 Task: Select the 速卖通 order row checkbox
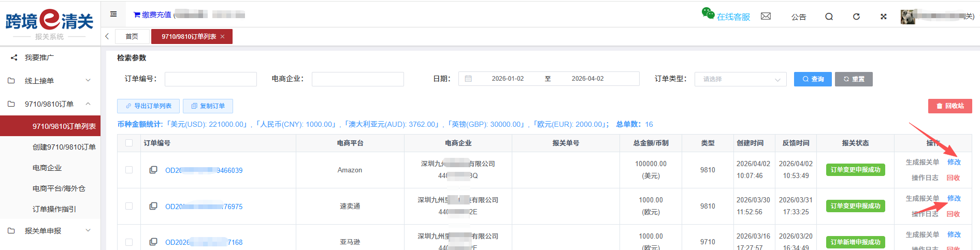coord(129,206)
